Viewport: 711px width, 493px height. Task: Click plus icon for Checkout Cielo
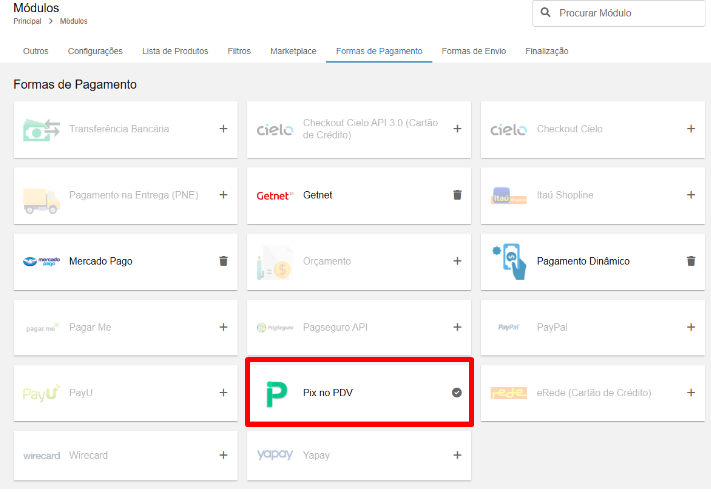pyautogui.click(x=691, y=129)
